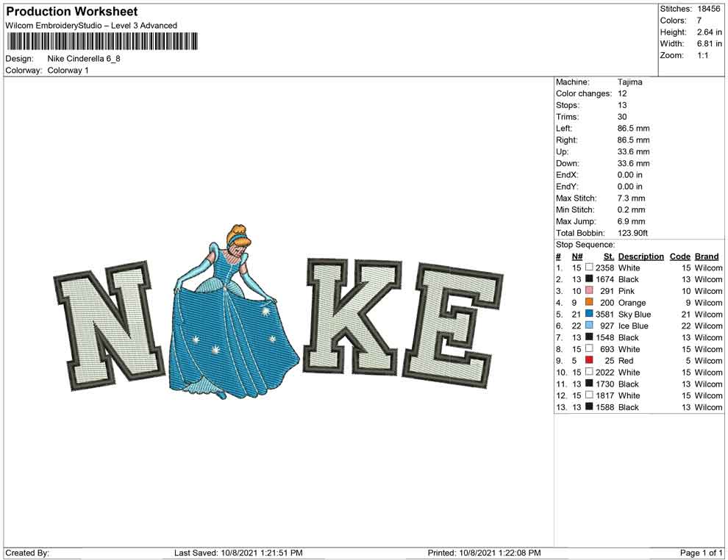The image size is (728, 560).
Task: Click the Left value '86.5 mm'
Action: [x=633, y=128]
